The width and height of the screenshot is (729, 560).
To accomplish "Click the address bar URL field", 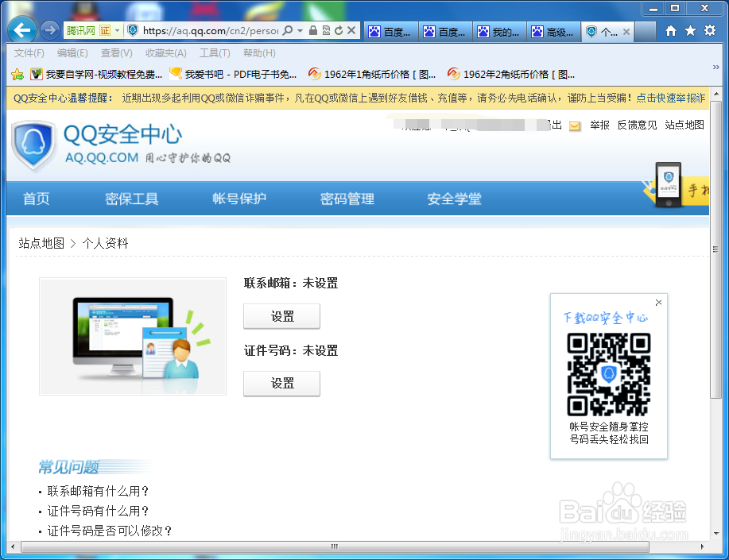I will pyautogui.click(x=210, y=31).
